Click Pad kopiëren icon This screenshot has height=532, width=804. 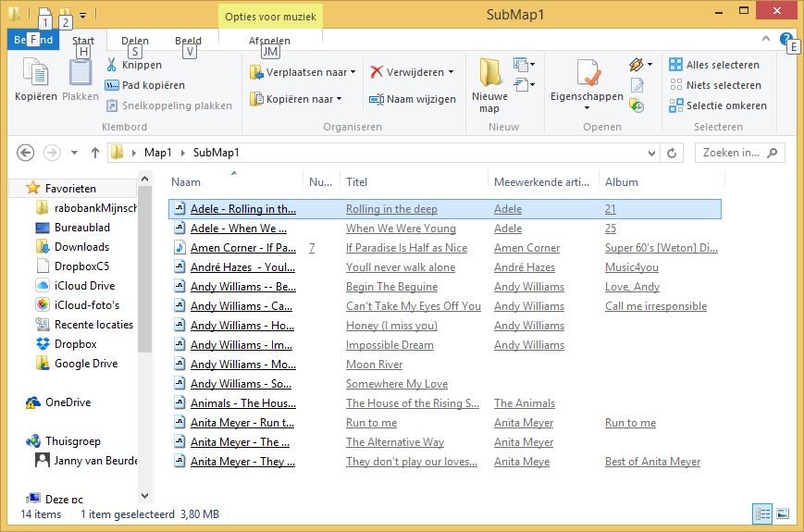click(x=111, y=85)
